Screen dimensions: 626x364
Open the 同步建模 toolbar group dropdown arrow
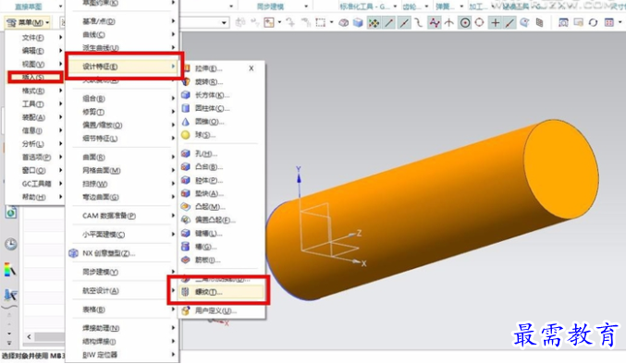point(306,6)
